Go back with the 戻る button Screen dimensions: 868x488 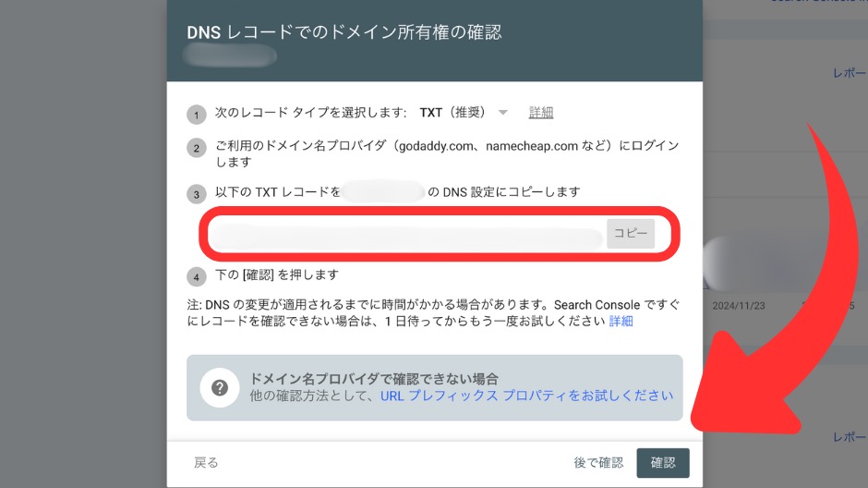click(x=206, y=462)
